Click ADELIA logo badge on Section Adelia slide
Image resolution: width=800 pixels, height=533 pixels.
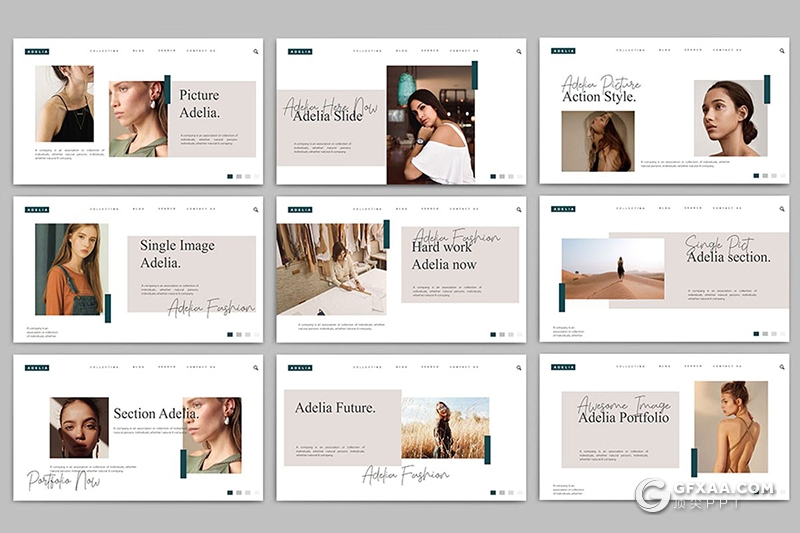[x=37, y=367]
